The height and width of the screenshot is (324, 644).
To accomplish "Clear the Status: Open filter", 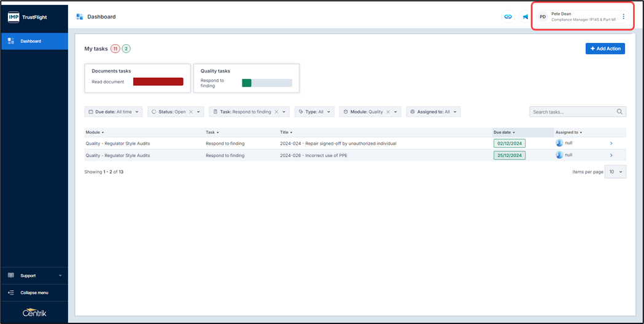I will 191,112.
